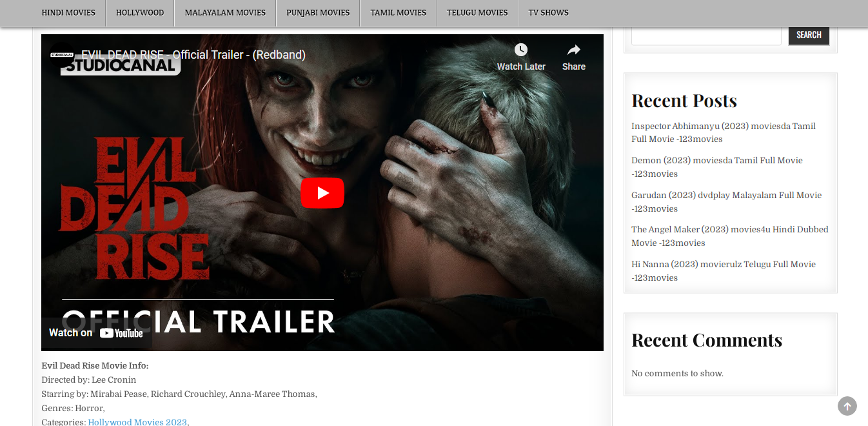Click the scroll to top arrow
Image resolution: width=868 pixels, height=426 pixels.
pos(847,406)
